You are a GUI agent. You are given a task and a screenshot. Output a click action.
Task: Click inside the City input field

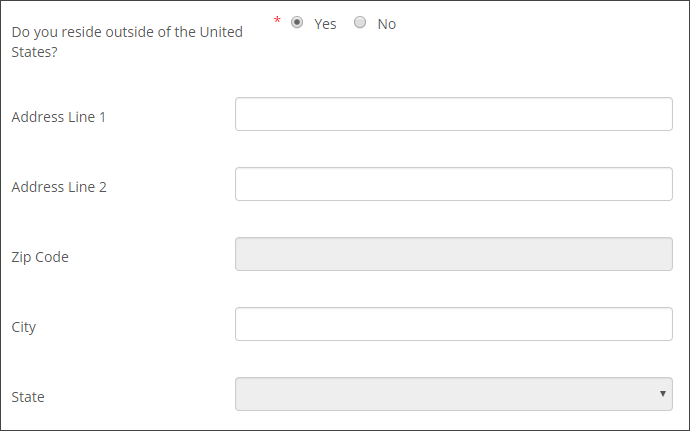click(453, 324)
